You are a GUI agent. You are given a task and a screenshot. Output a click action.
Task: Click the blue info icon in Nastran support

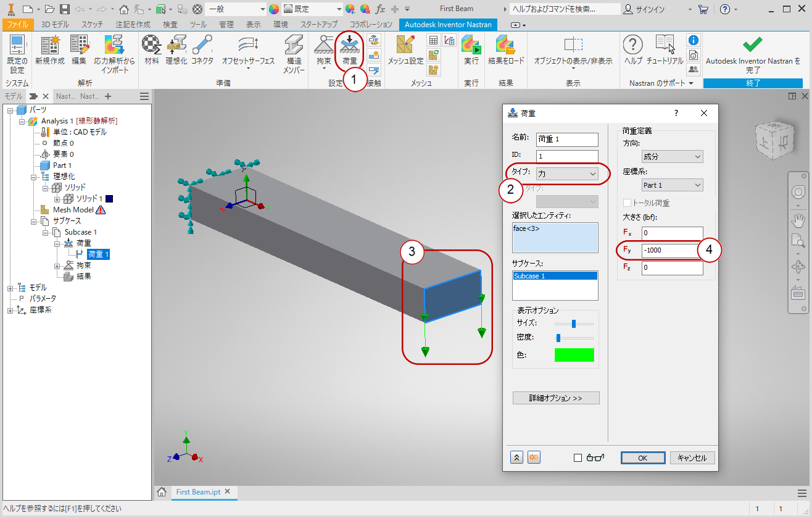(x=694, y=40)
